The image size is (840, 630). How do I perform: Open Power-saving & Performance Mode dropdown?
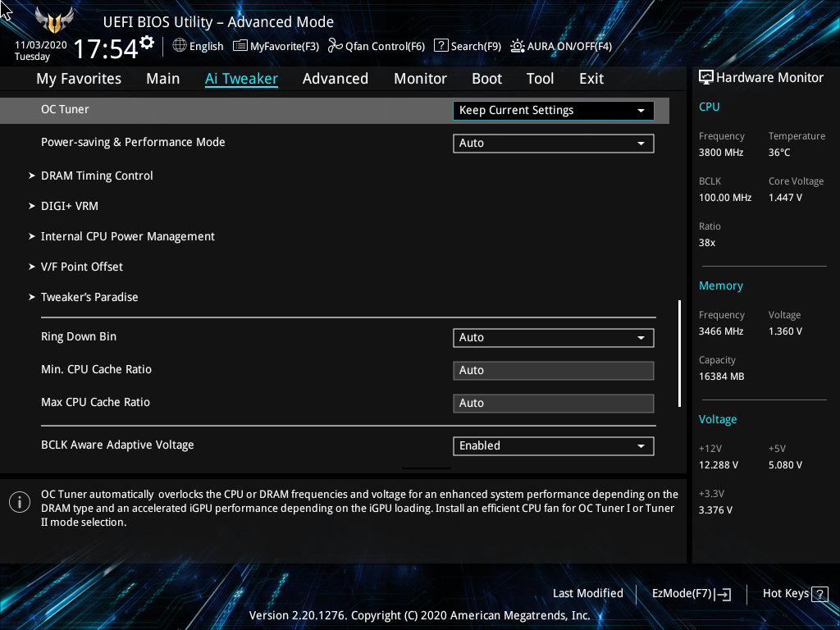pyautogui.click(x=554, y=143)
